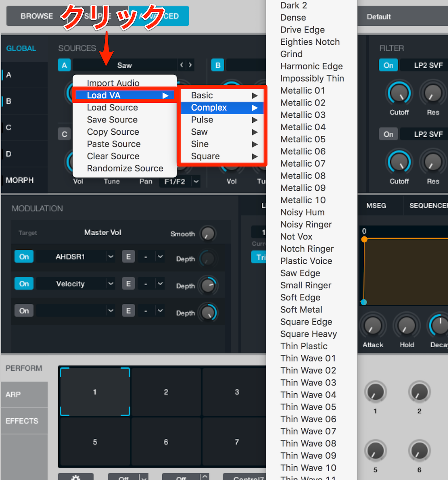Click previous waveform arrow for source A
The image size is (448, 480).
(x=182, y=65)
